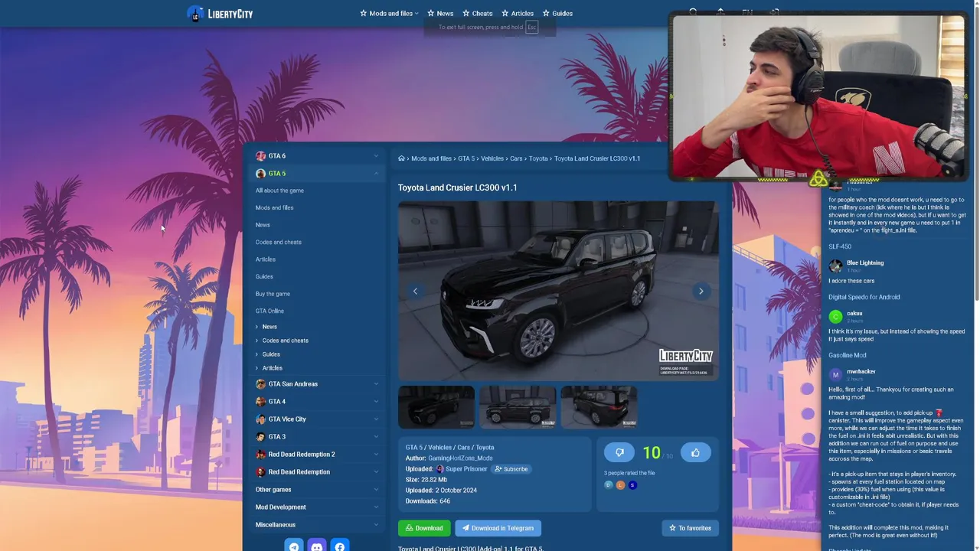Click the GTA San Andreas avatar icon
The height and width of the screenshot is (551, 980).
pyautogui.click(x=260, y=384)
